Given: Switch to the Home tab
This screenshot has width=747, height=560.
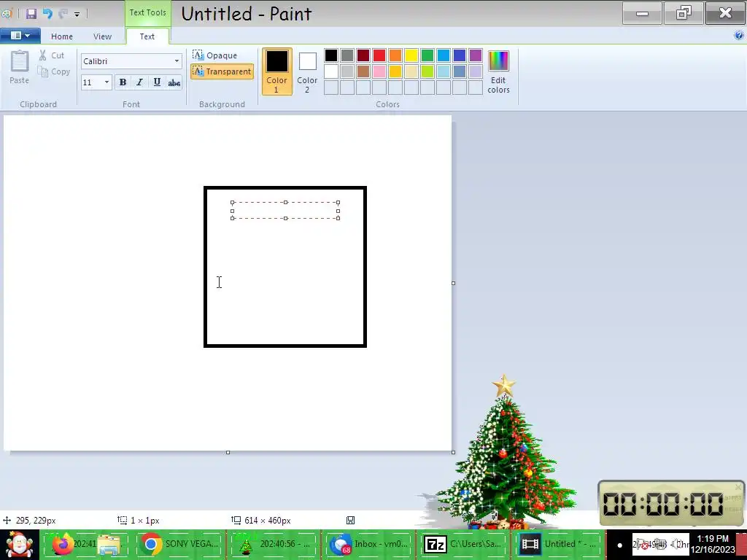Looking at the screenshot, I should (62, 36).
